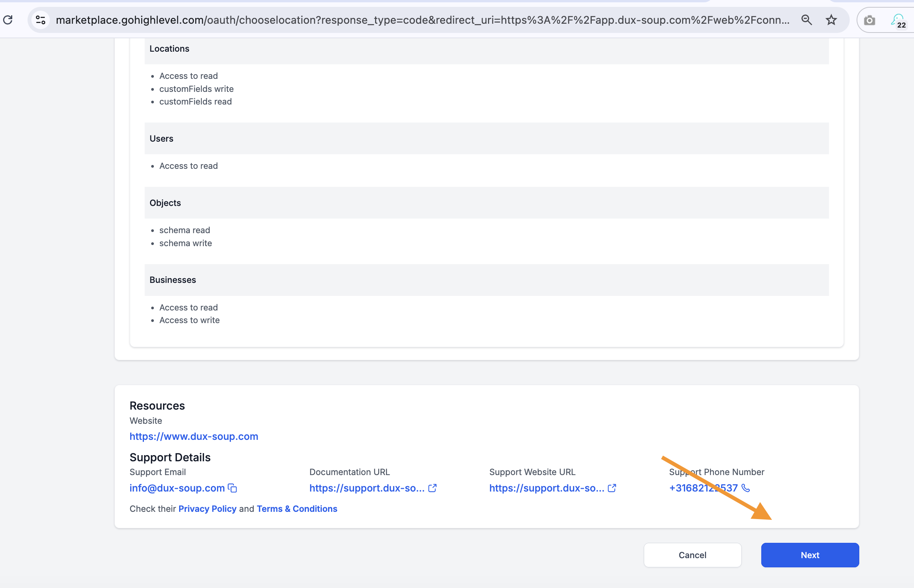Open the extension icon showing 22 badge
Screen dimensions: 914x588
898,20
